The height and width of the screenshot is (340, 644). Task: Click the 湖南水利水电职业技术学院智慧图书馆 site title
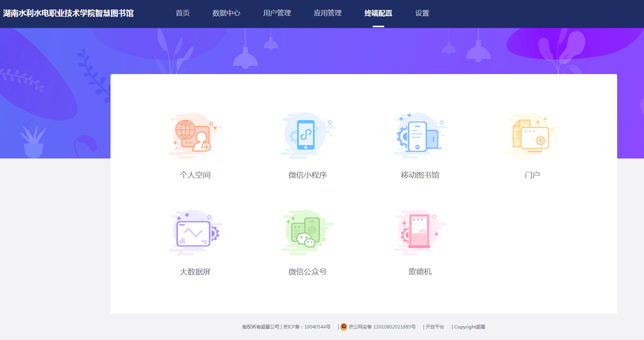68,13
